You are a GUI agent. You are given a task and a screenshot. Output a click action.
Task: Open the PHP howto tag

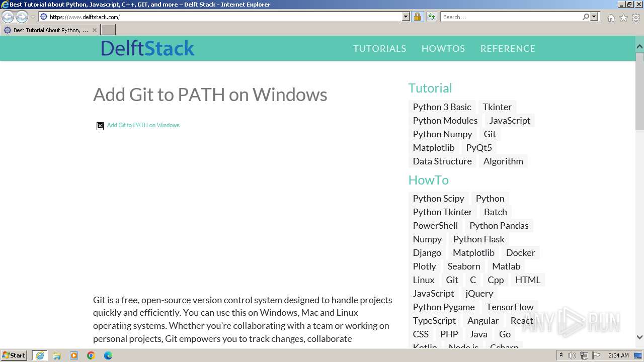pyautogui.click(x=449, y=334)
